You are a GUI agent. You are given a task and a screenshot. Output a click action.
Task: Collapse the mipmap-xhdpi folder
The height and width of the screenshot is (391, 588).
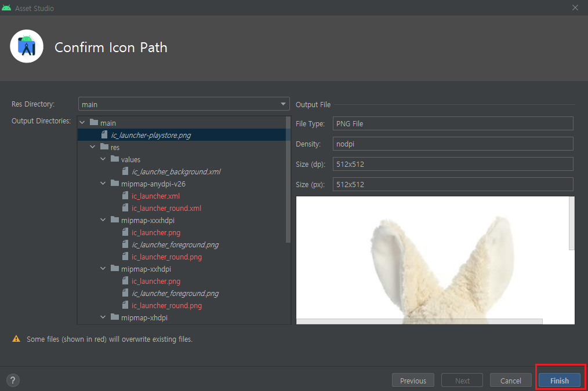103,317
